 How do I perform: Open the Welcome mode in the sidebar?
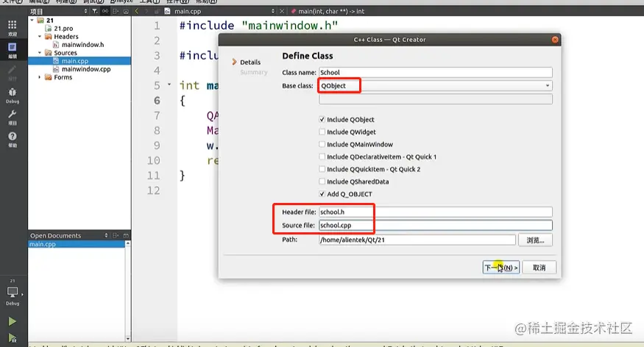point(13,28)
